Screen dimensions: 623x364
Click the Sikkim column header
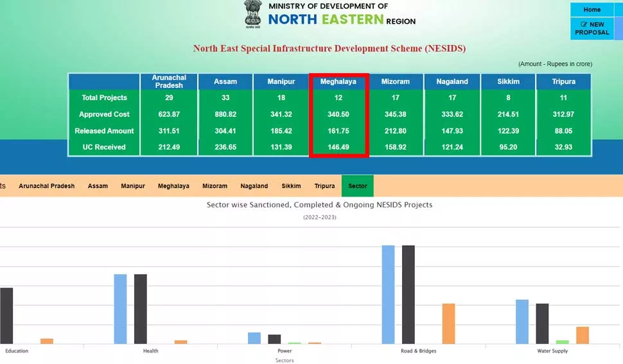click(508, 82)
